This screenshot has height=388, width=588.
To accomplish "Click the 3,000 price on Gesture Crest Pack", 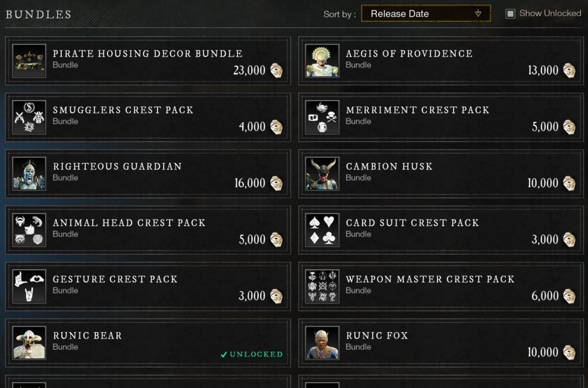I will point(251,296).
